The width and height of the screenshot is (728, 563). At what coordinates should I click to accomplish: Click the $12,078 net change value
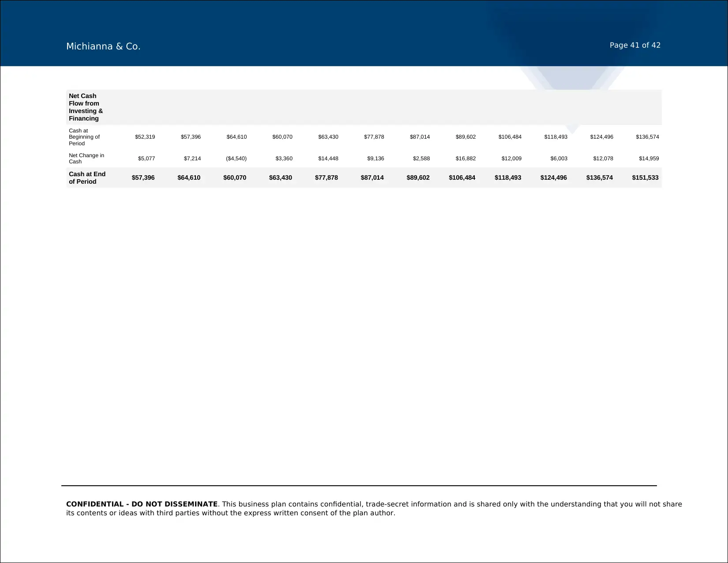tap(603, 159)
